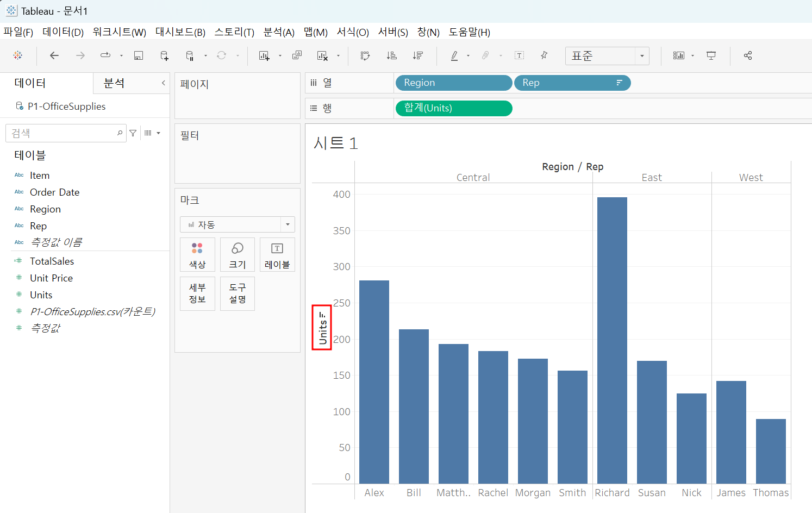Click the Alex bar in the chart

pyautogui.click(x=374, y=382)
